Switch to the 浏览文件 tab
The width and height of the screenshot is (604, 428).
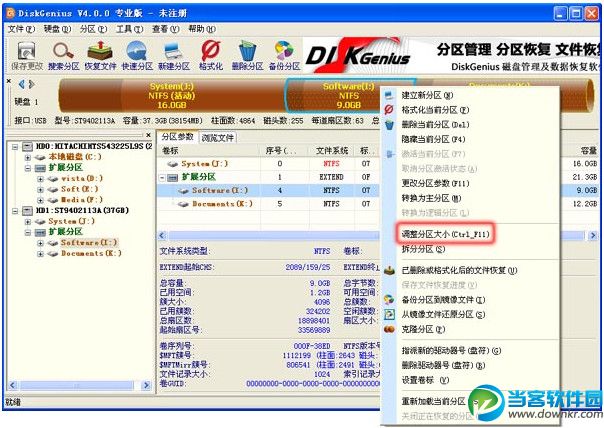click(x=218, y=138)
